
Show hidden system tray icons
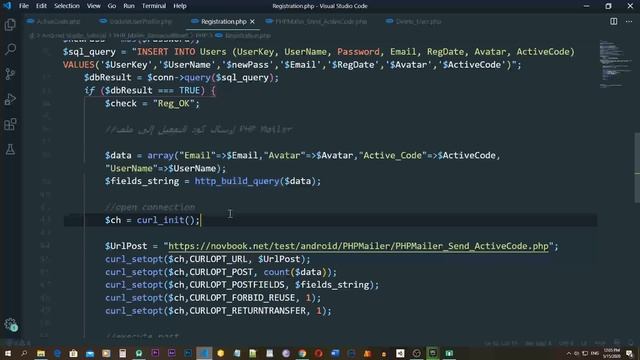(x=569, y=353)
